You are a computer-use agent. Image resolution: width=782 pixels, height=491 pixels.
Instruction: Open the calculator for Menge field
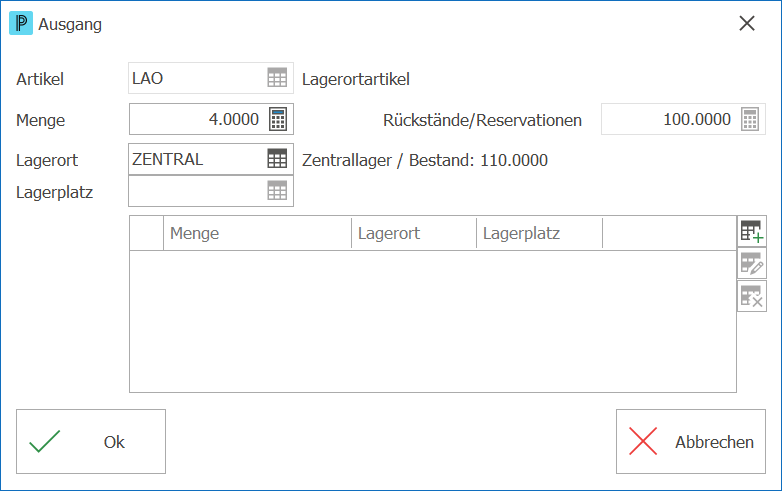coord(278,119)
